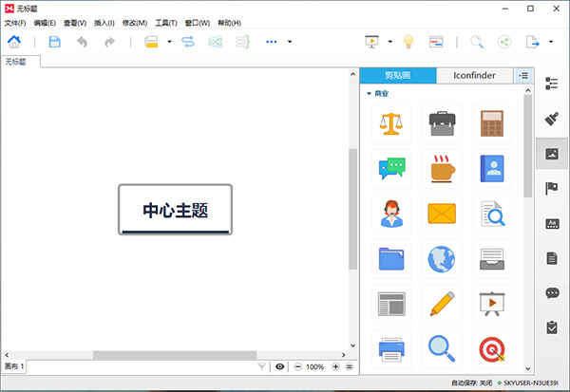Viewport: 570px width, 392px height.
Task: Collapse the 商业 clipart category
Action: tap(369, 94)
